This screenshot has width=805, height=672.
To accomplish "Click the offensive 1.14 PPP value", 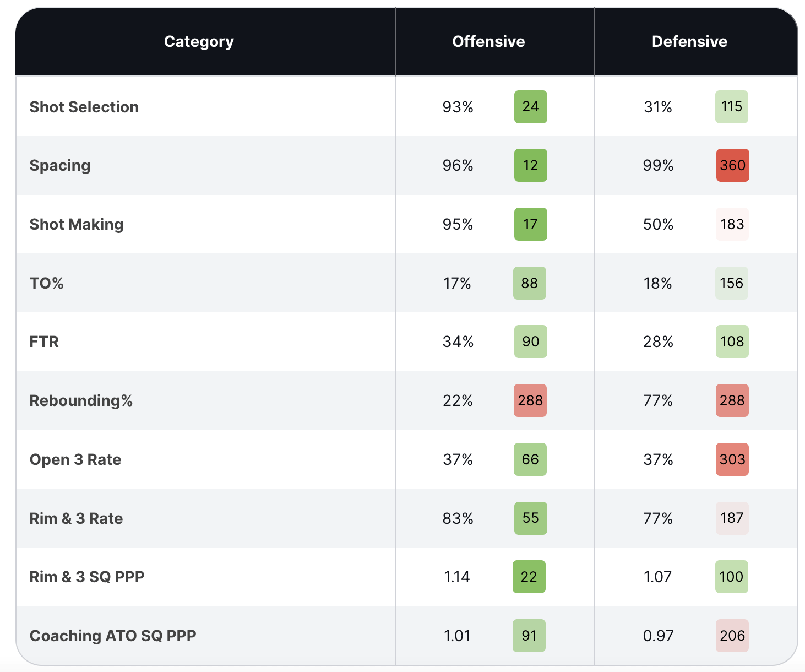I will pos(456,577).
